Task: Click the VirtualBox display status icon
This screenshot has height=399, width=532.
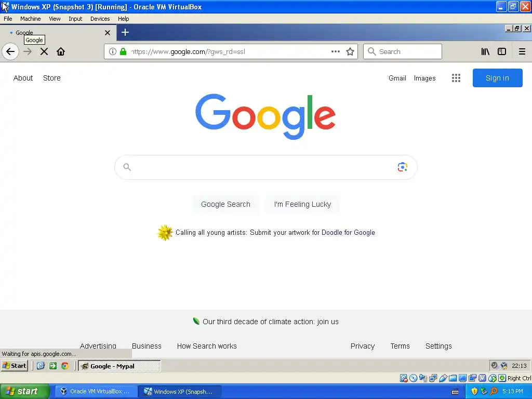Action: (462, 378)
